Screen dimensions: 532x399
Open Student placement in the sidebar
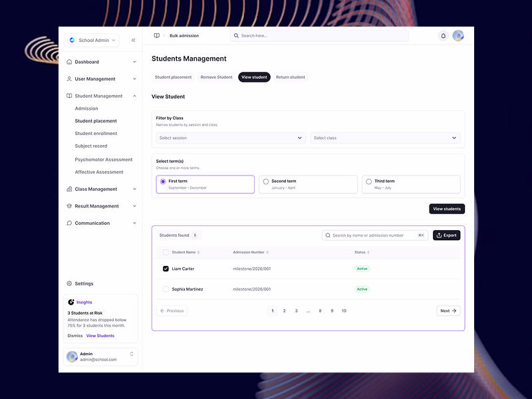96,121
